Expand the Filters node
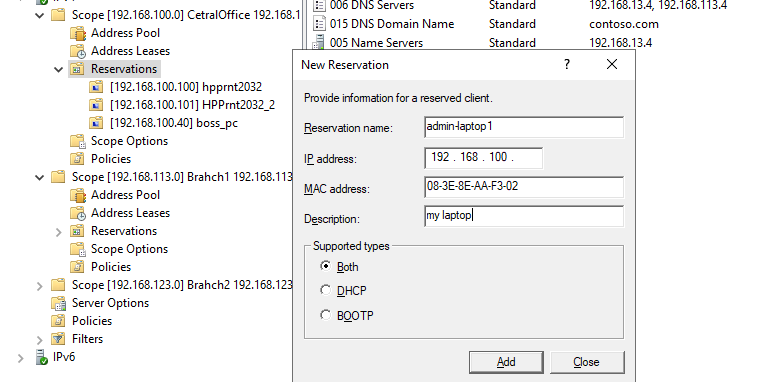This screenshot has width=759, height=382. click(40, 340)
